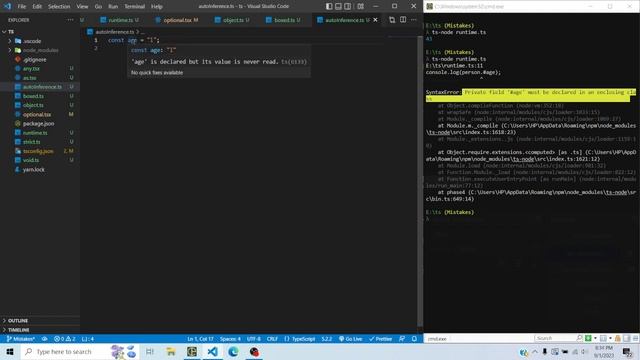The image size is (640, 360).
Task: Switch to the optional.tsx tab
Action: pyautogui.click(x=177, y=20)
